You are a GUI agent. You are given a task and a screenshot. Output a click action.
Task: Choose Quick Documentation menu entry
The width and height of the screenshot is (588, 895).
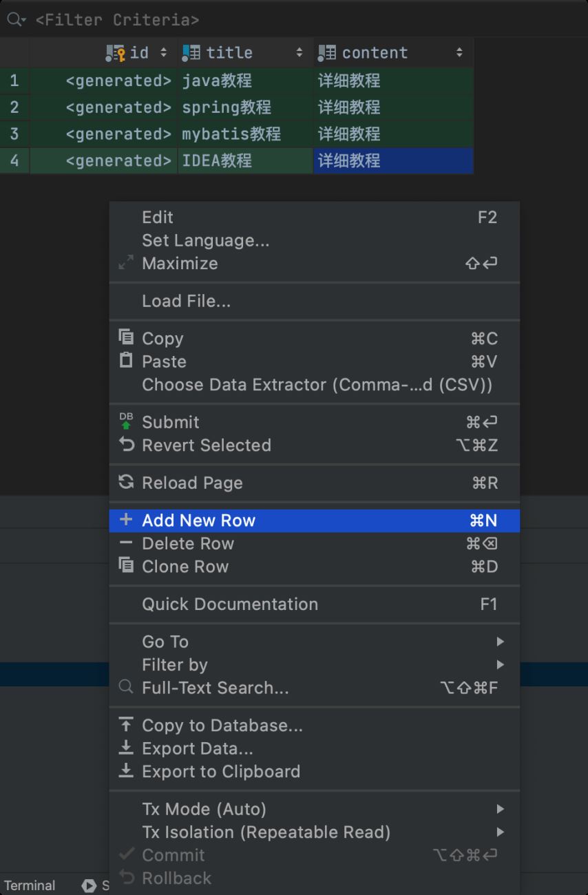pos(230,604)
